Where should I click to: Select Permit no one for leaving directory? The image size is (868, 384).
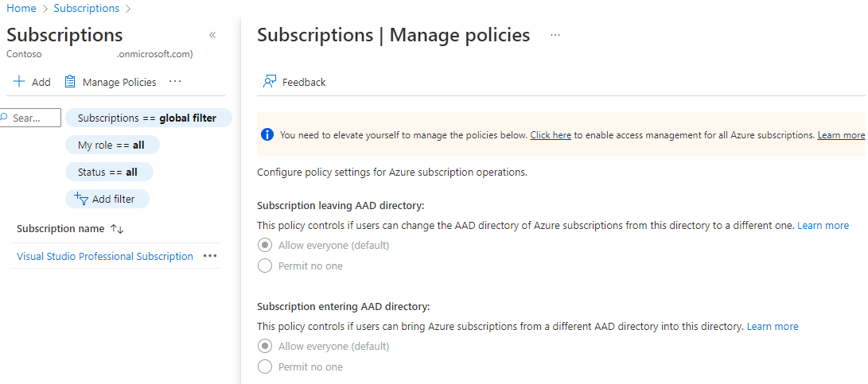point(265,266)
